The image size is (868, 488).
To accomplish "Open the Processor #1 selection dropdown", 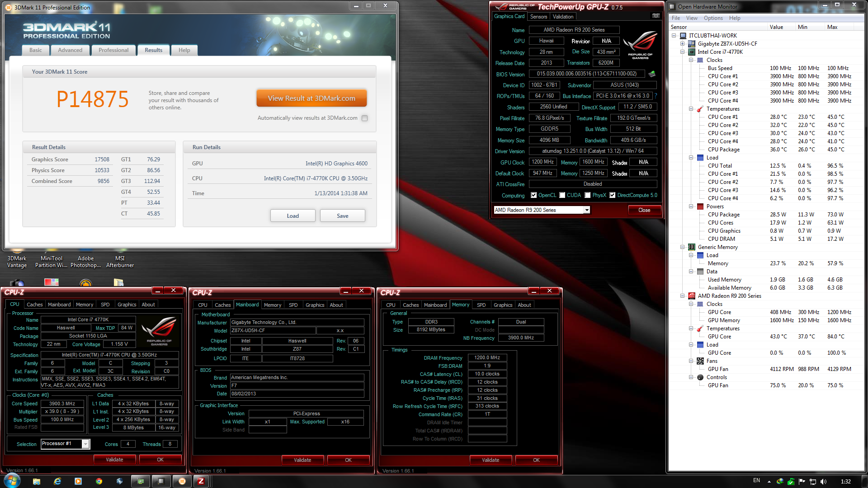I will 85,444.
